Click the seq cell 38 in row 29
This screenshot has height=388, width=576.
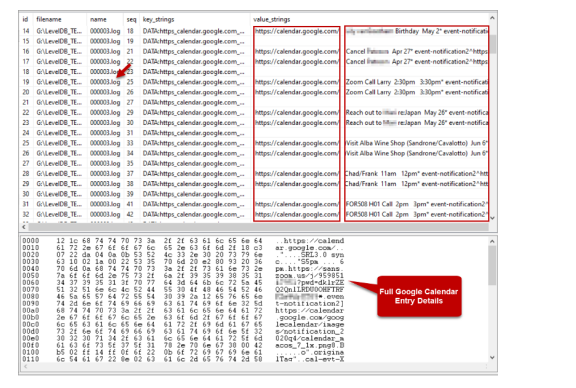[130, 184]
